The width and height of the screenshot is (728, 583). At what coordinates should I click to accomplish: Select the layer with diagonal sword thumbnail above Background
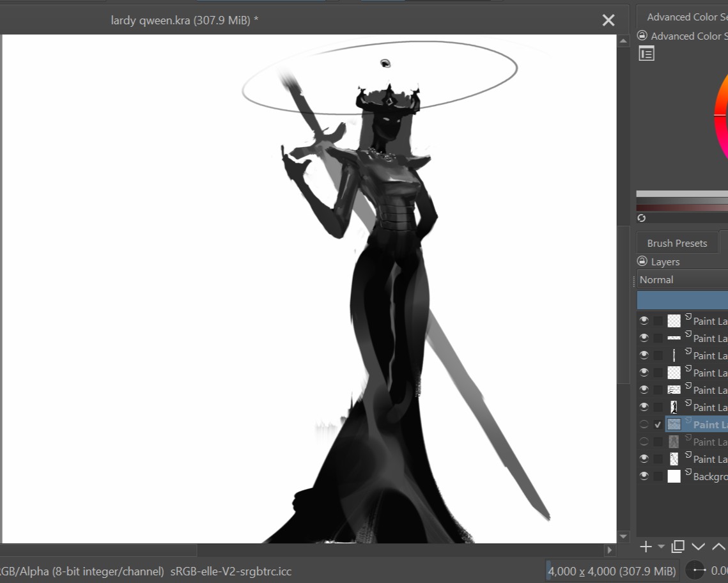pyautogui.click(x=674, y=458)
